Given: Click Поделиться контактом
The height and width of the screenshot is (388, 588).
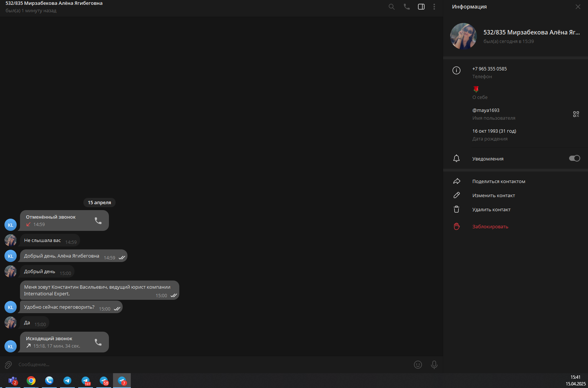Looking at the screenshot, I should [499, 182].
